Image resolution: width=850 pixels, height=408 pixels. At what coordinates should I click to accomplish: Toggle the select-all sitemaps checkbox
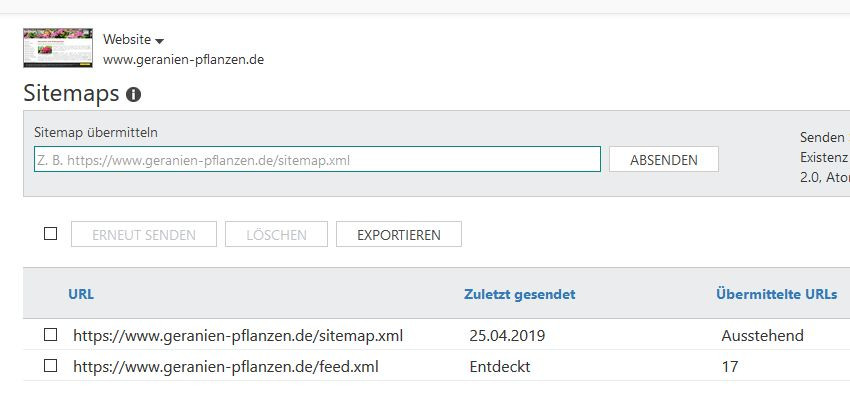50,234
